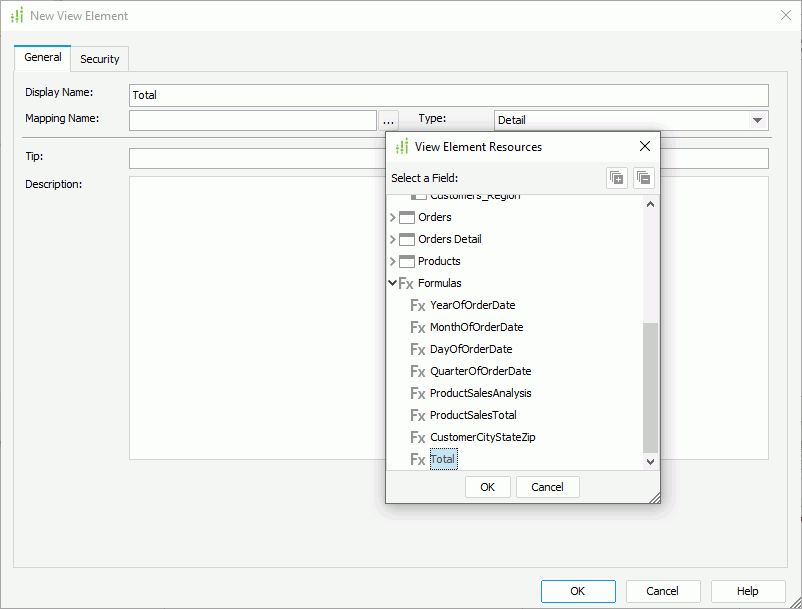Expand the Orders tree node

tap(393, 216)
